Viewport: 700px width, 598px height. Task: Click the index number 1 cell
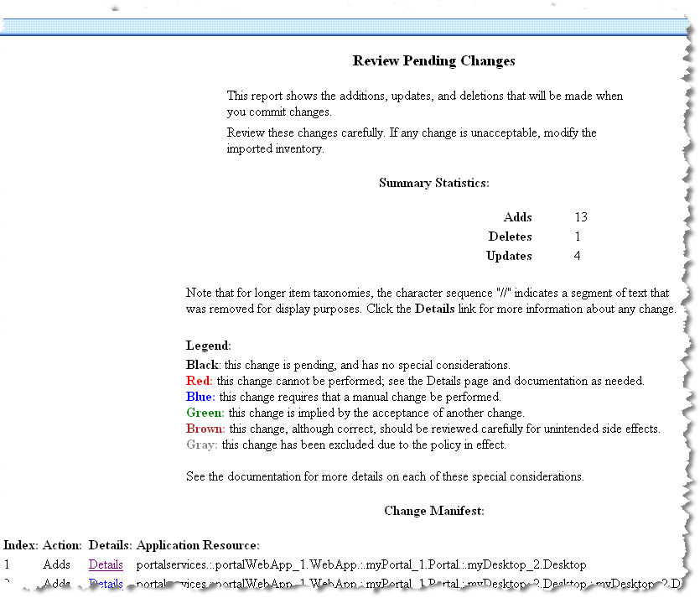coord(7,564)
